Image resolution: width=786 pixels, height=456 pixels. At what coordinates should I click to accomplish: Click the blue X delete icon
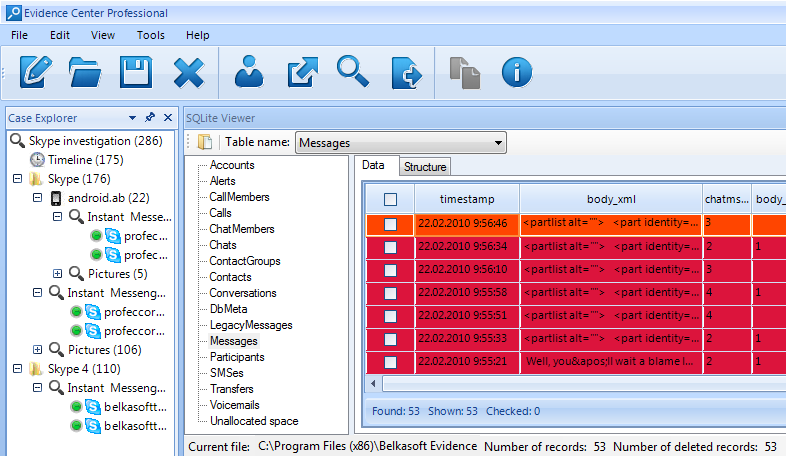click(x=188, y=73)
